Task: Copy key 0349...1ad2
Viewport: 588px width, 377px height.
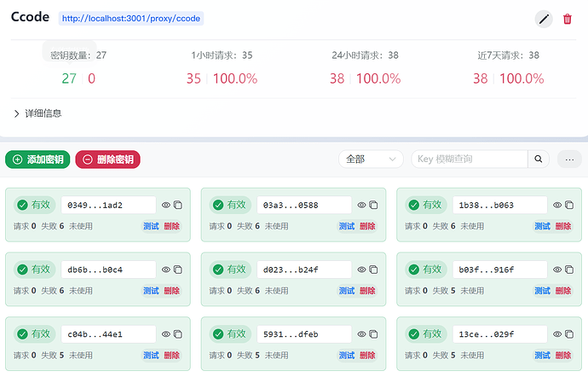Action: click(x=178, y=205)
